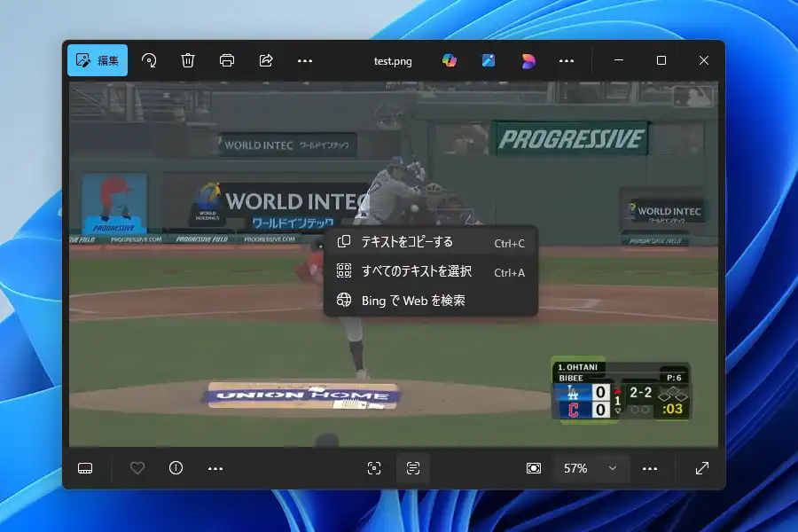This screenshot has height=532, width=798.
Task: Expand the 57% zoom dropdown
Action: (x=612, y=468)
